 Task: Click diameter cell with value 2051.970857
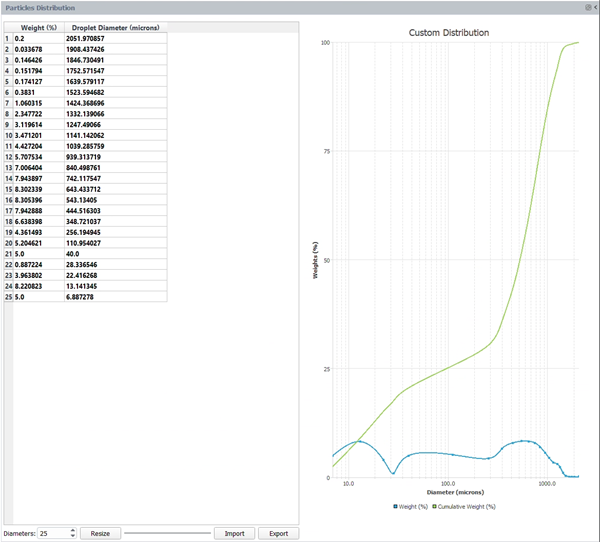click(x=115, y=38)
